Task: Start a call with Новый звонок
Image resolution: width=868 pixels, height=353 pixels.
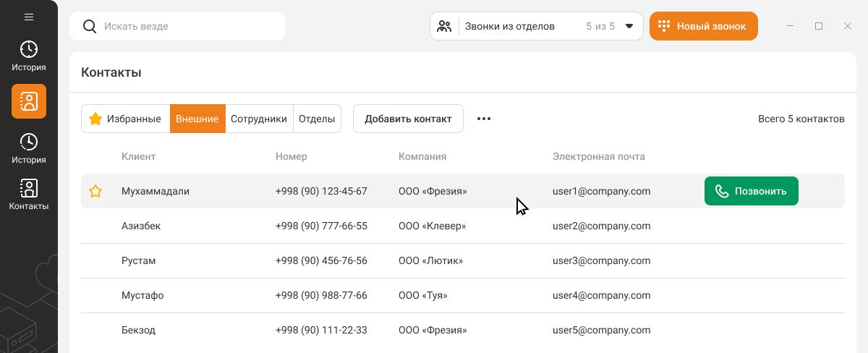Action: click(703, 26)
